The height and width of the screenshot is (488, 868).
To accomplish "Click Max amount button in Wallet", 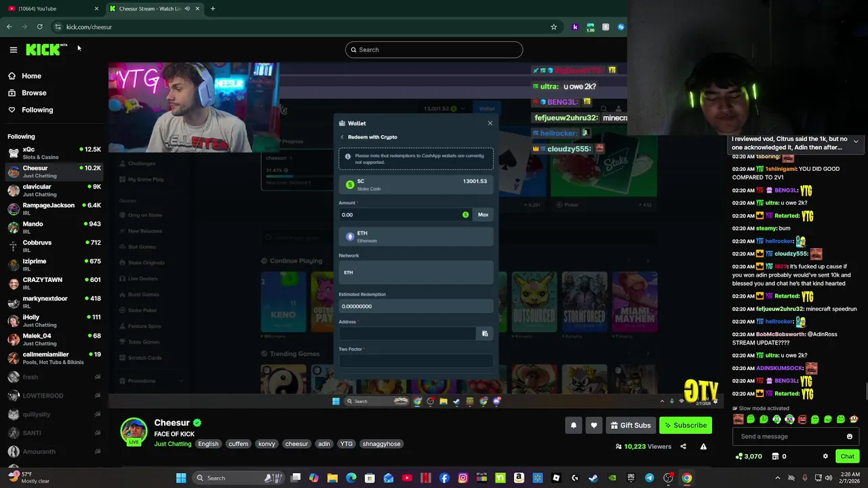I will 483,215.
